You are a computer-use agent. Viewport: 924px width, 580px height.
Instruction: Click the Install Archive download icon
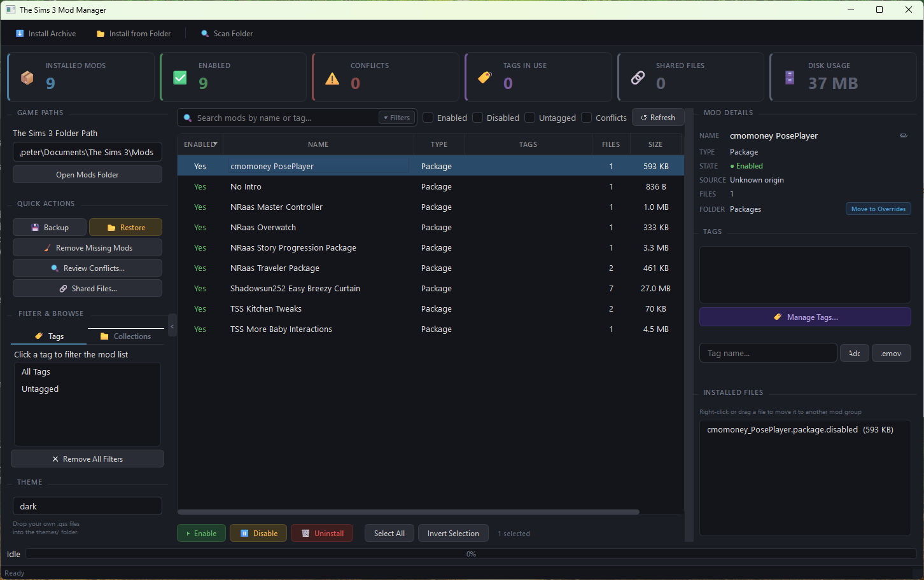point(20,34)
